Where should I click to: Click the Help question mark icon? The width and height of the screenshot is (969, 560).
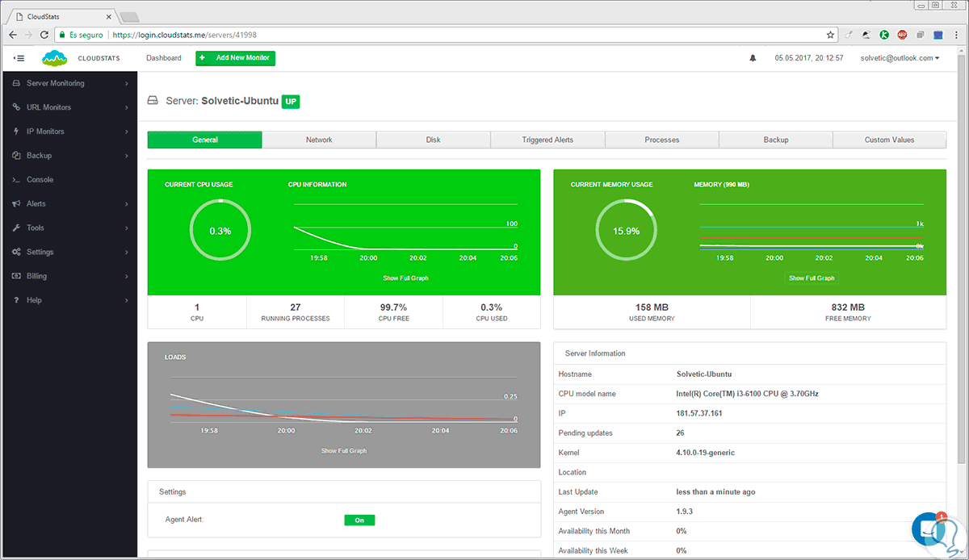(x=16, y=300)
